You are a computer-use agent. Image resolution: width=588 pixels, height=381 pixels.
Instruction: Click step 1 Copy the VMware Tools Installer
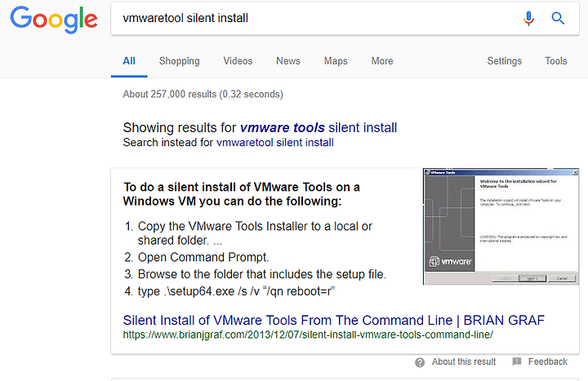255,233
